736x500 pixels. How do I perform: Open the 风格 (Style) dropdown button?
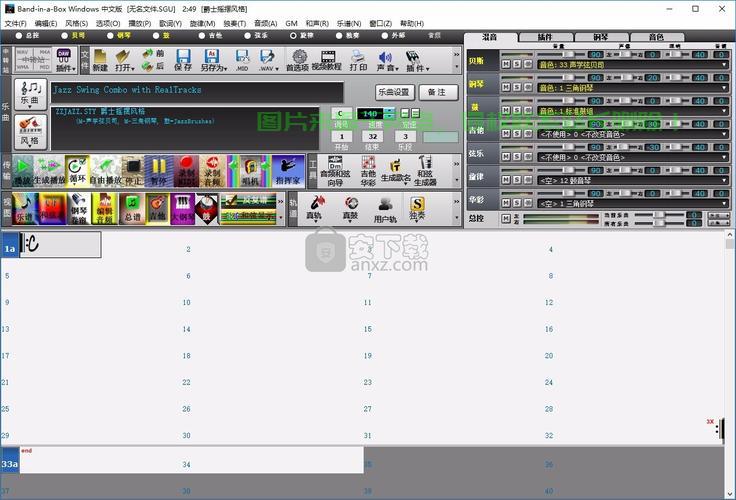tap(30, 131)
